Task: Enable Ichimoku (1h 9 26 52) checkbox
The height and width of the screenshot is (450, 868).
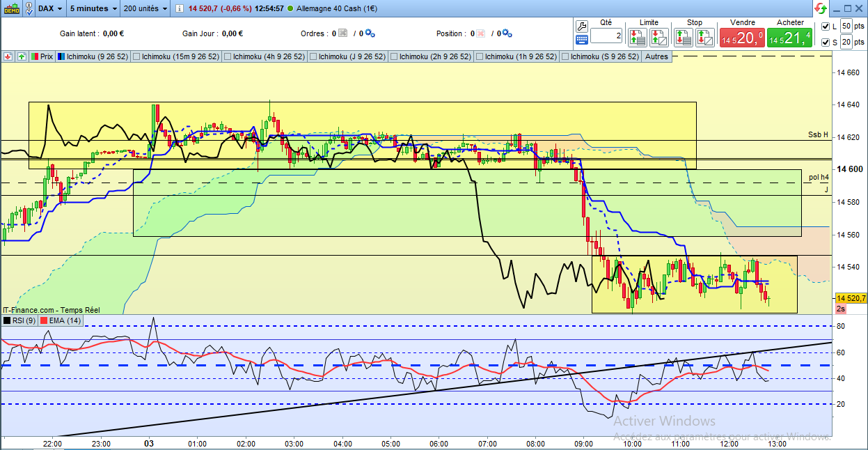Action: point(480,57)
